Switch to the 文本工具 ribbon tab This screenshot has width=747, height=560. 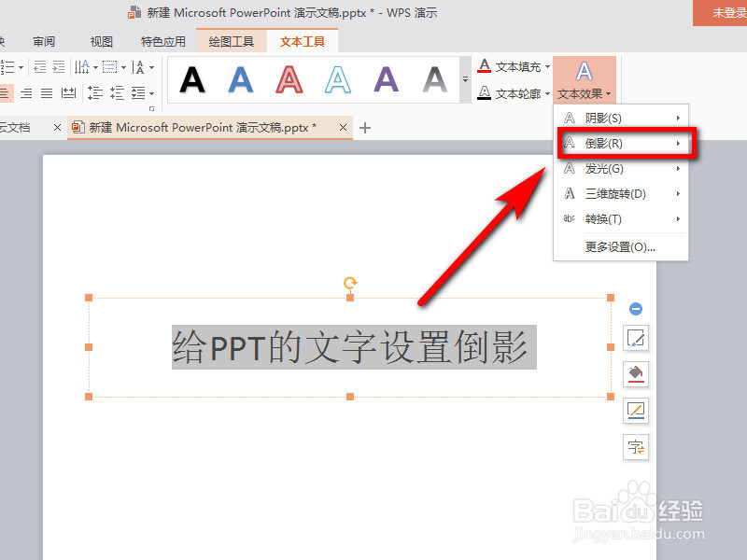[302, 41]
